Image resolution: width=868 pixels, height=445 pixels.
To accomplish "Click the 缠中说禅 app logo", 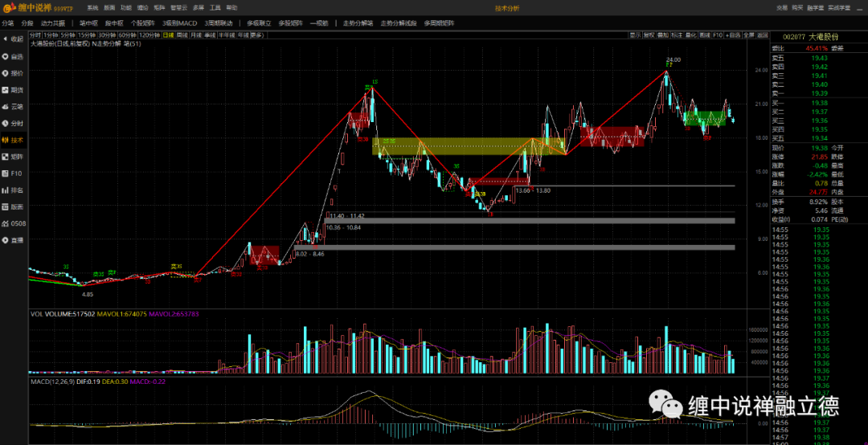I will [38, 8].
